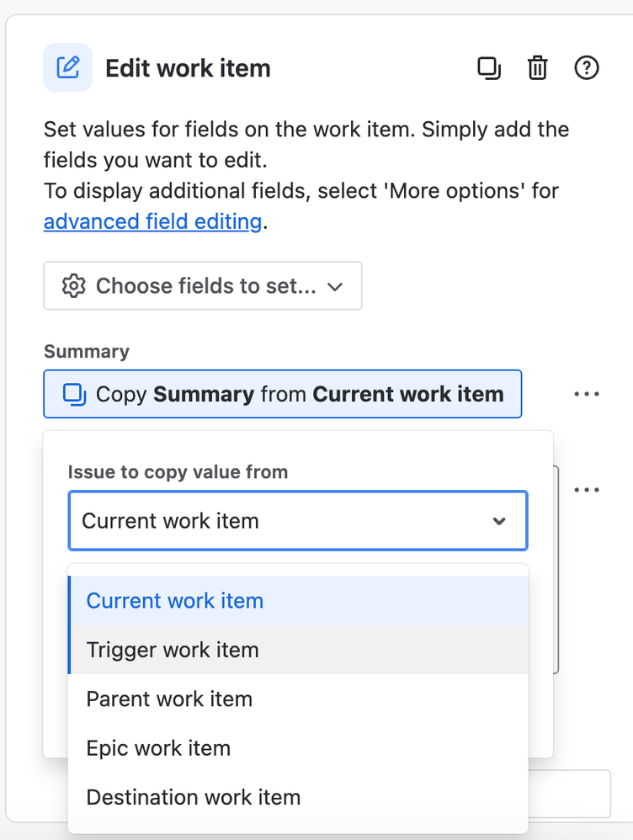
Task: Open the second ellipsis menu below Summary
Action: click(x=587, y=490)
